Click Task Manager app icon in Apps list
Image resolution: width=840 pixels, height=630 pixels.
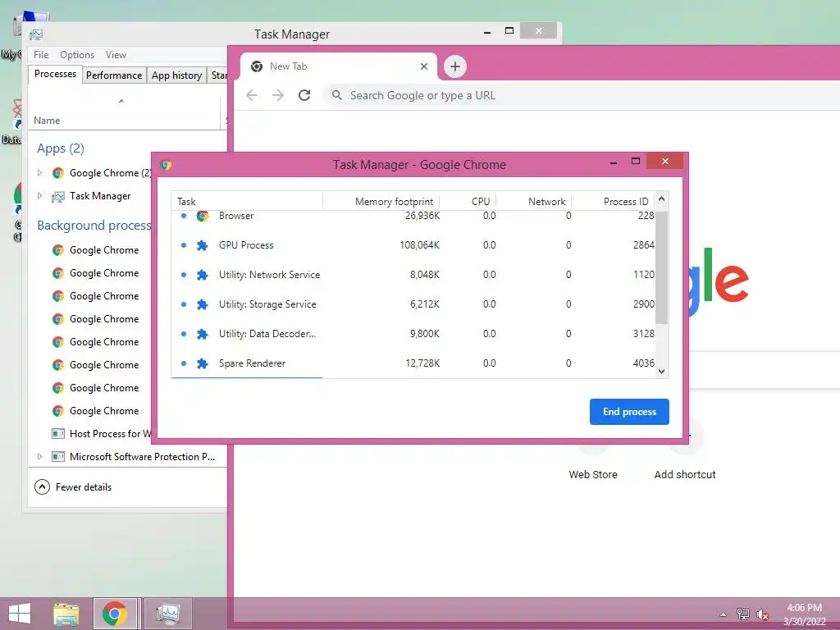[x=58, y=197]
